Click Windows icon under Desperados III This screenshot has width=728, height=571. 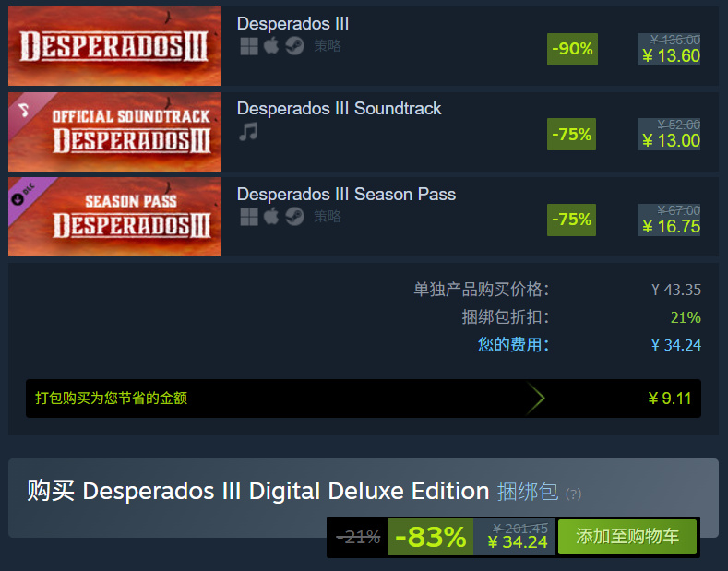249,46
